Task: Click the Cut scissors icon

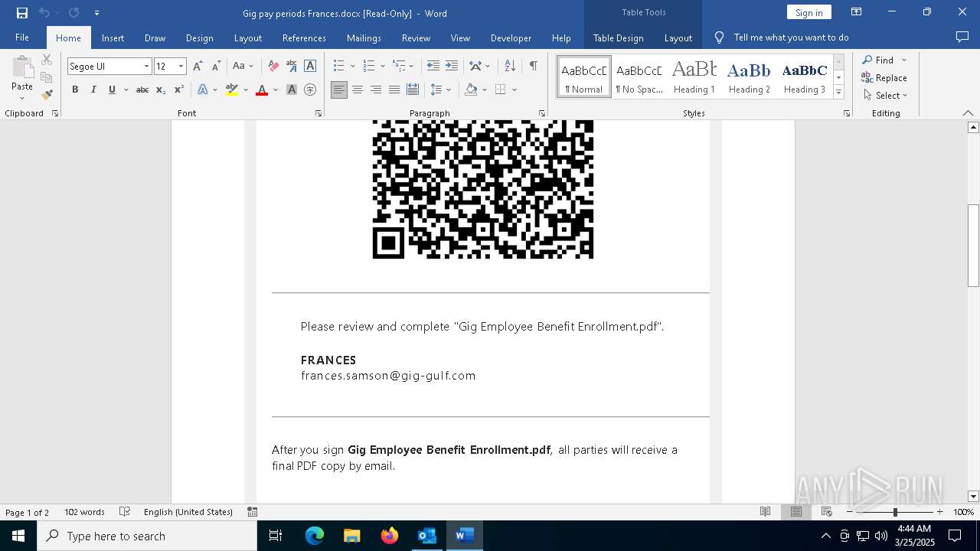Action: pos(47,60)
